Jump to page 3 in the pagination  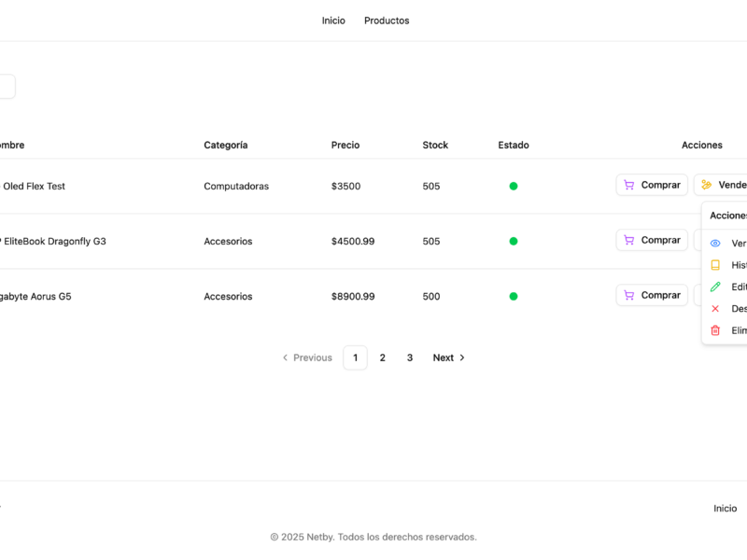[x=409, y=357]
